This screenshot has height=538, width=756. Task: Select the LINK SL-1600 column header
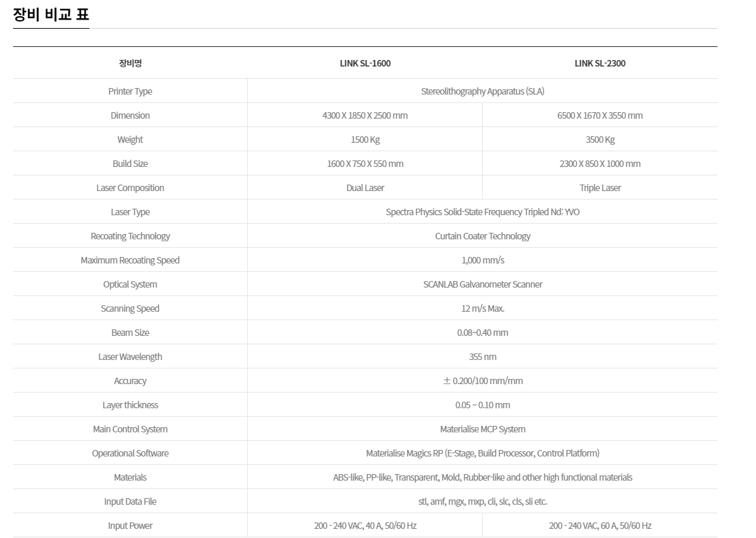pyautogui.click(x=365, y=63)
